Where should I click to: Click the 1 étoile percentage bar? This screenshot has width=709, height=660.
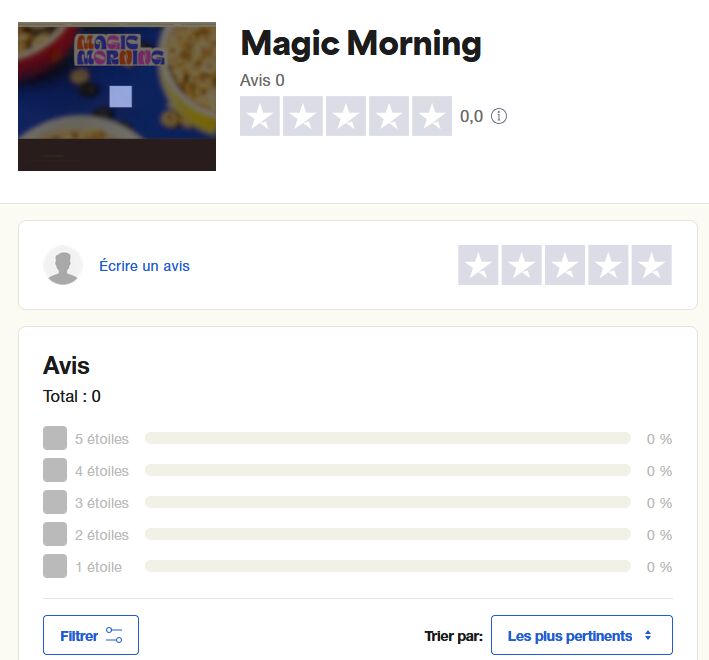click(x=388, y=566)
